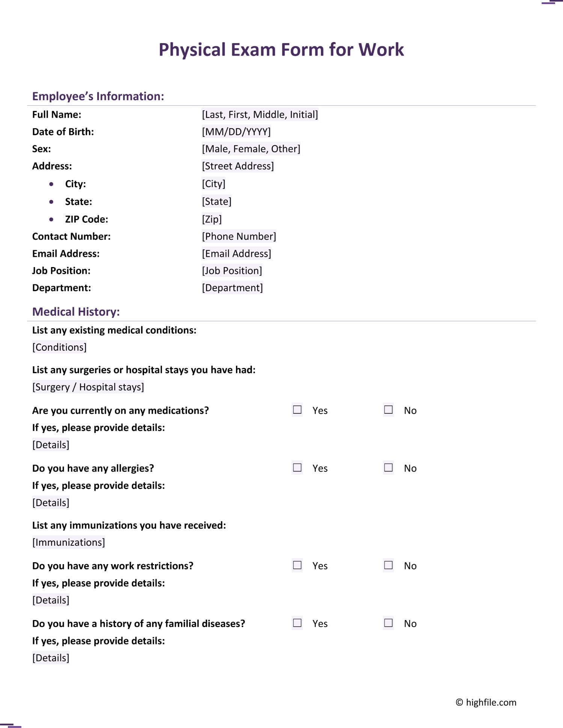Screen dimensions: 563x728
Task: Click the Conditions placeholder field
Action: point(59,347)
